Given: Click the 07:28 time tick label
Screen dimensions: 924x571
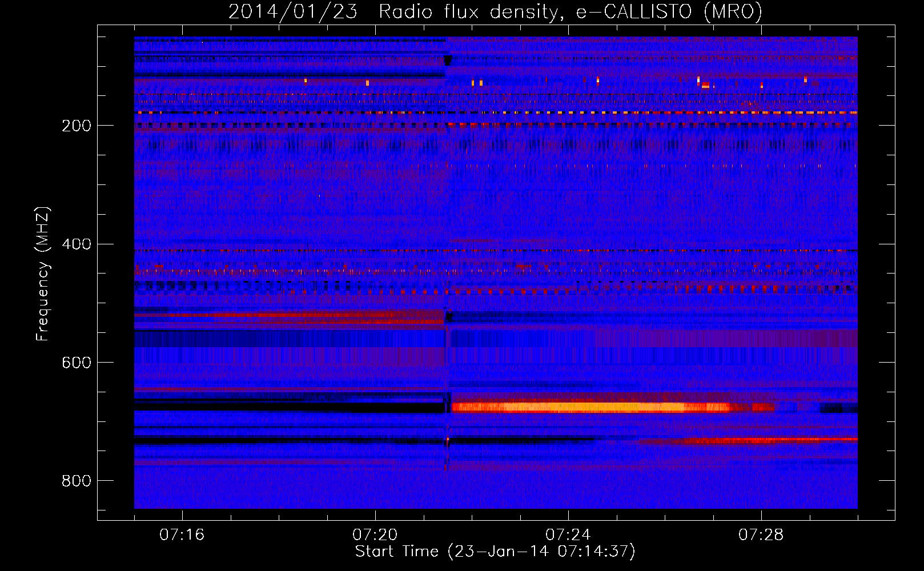Looking at the screenshot, I should [761, 534].
